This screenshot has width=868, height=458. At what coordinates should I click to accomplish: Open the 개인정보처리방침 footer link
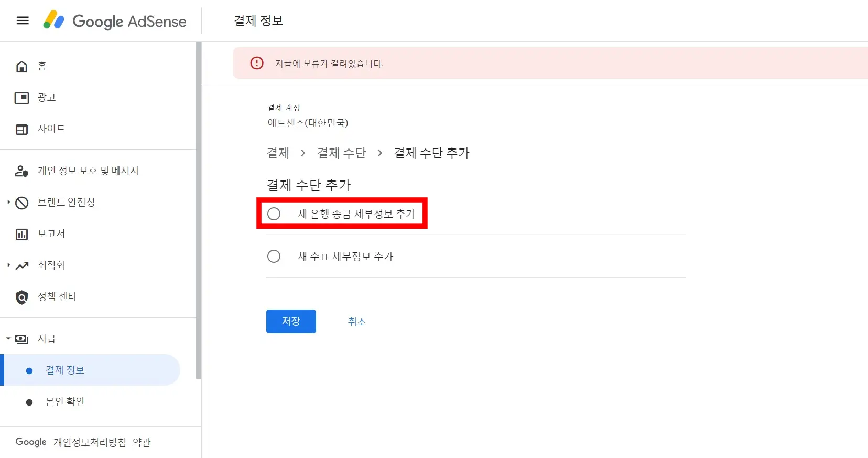[x=89, y=442]
